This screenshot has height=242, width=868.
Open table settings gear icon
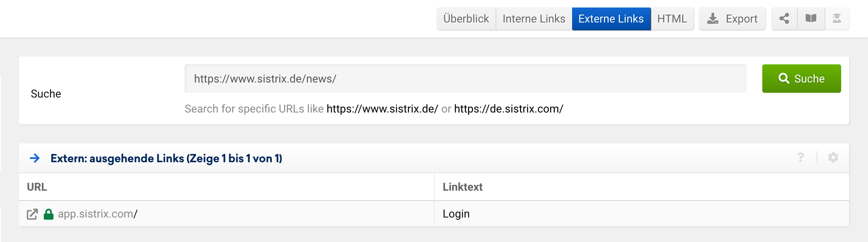coord(833,158)
